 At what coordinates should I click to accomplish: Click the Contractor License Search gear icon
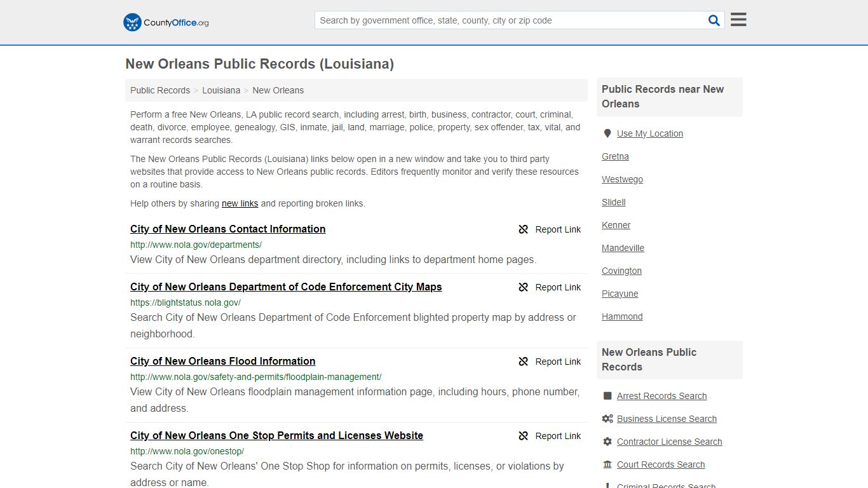(x=607, y=442)
